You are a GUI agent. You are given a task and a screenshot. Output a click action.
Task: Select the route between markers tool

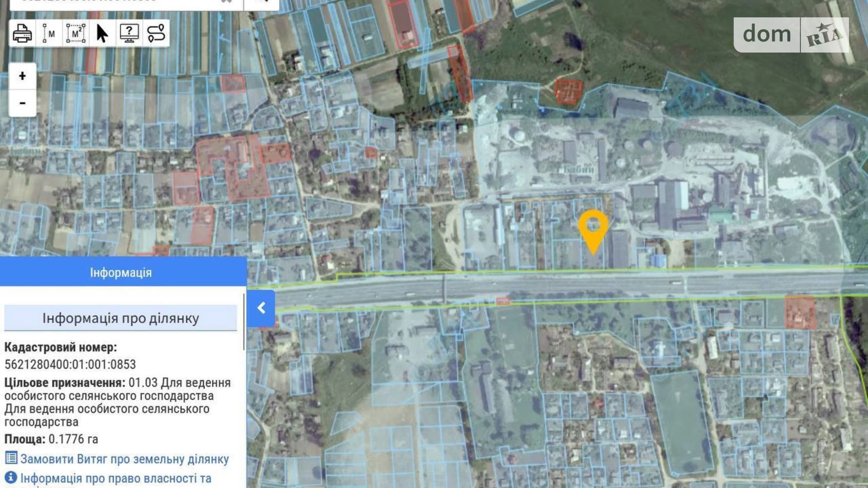tap(156, 34)
